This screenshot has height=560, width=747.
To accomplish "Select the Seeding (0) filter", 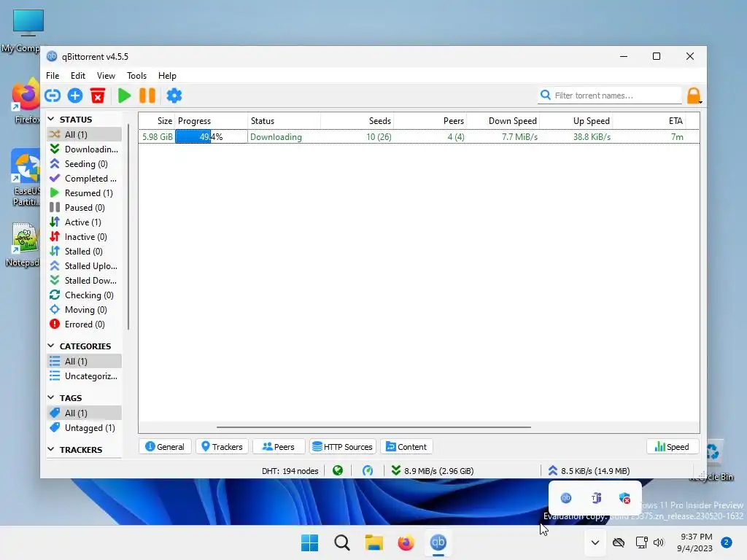I will (x=85, y=164).
